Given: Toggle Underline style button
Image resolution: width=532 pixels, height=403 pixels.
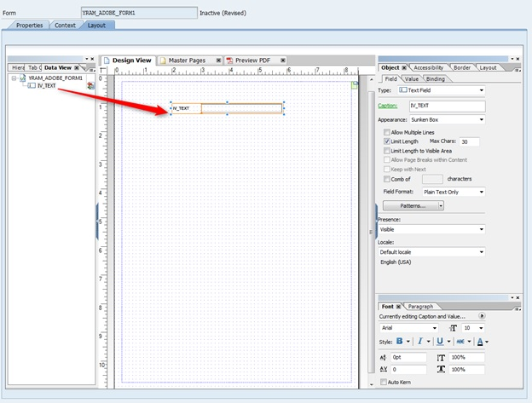Looking at the screenshot, I should pos(440,342).
